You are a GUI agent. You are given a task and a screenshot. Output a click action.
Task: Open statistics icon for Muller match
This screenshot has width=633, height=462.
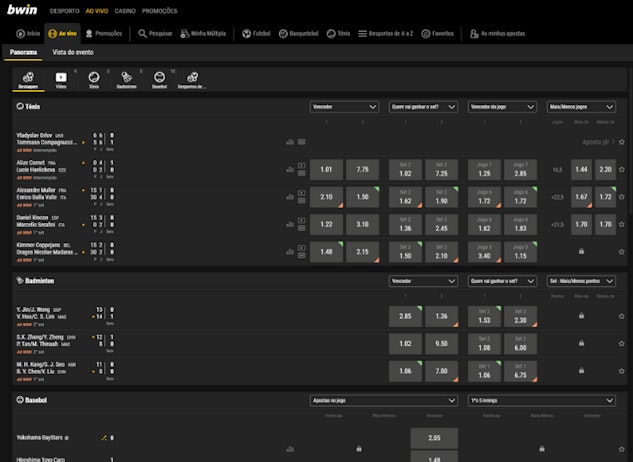point(290,197)
